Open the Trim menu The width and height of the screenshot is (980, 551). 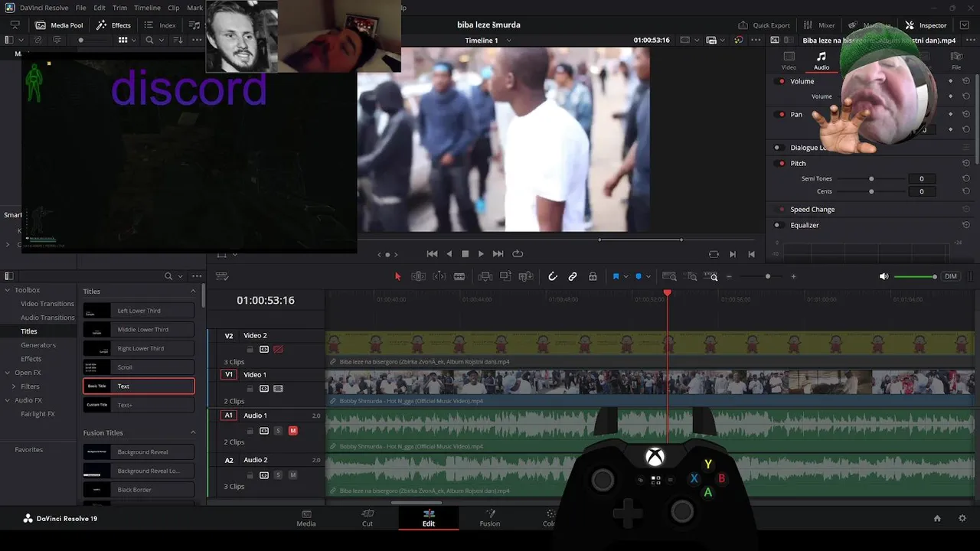[119, 8]
